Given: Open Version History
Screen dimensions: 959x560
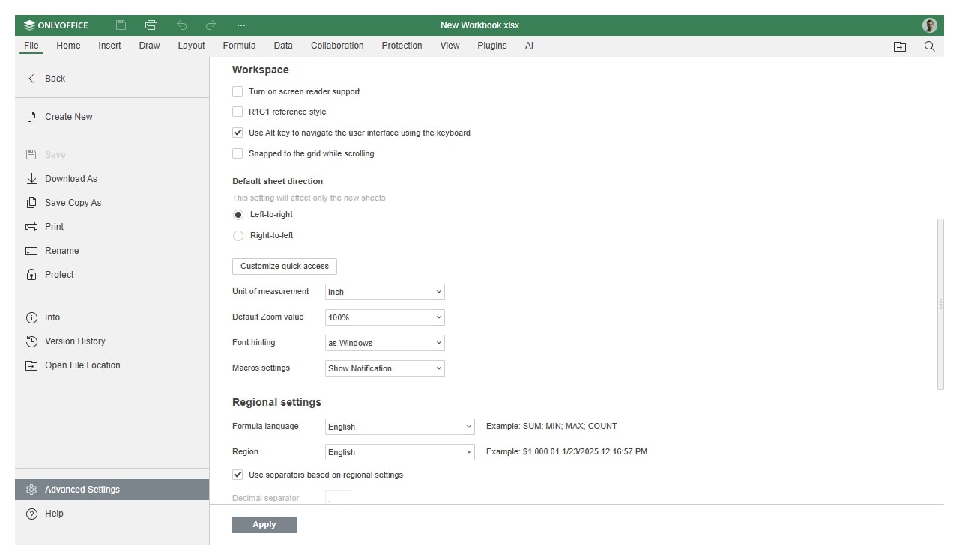Looking at the screenshot, I should 112,341.
